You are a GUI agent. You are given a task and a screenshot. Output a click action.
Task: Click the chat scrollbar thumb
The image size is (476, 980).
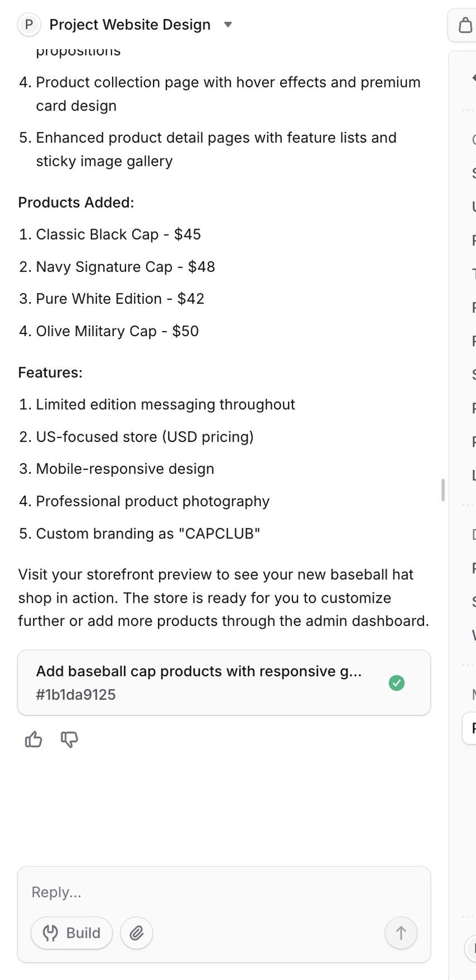(443, 490)
